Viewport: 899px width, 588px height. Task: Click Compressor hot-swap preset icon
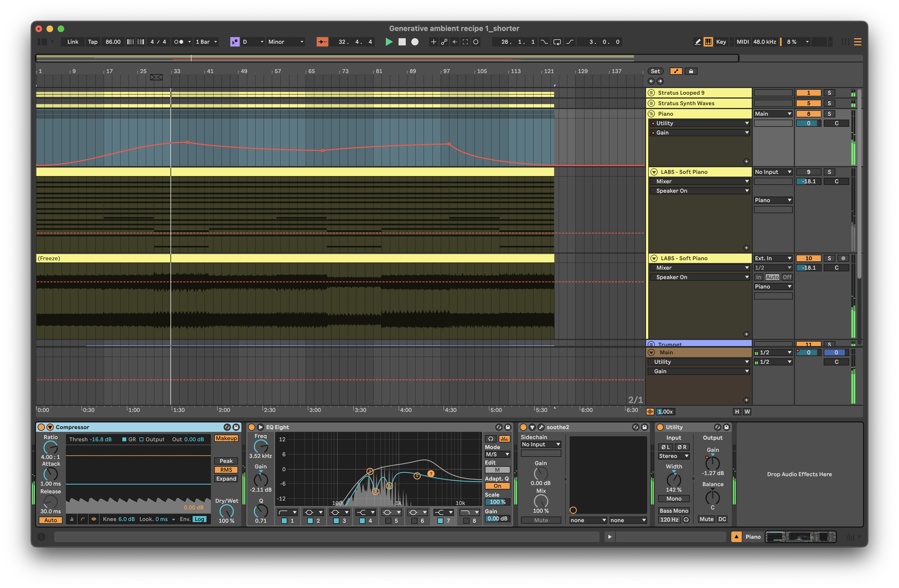coord(227,427)
